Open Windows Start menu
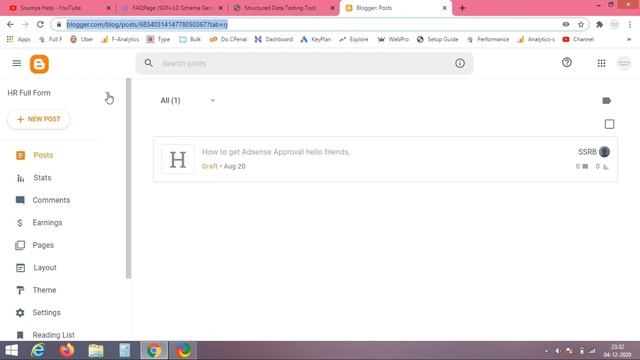Image resolution: width=640 pixels, height=360 pixels. (x=11, y=351)
